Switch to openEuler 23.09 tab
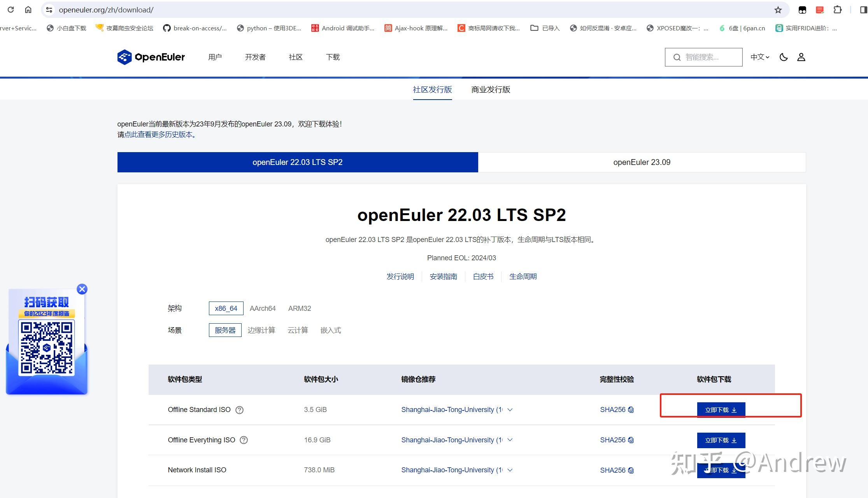This screenshot has width=868, height=498. pos(642,162)
